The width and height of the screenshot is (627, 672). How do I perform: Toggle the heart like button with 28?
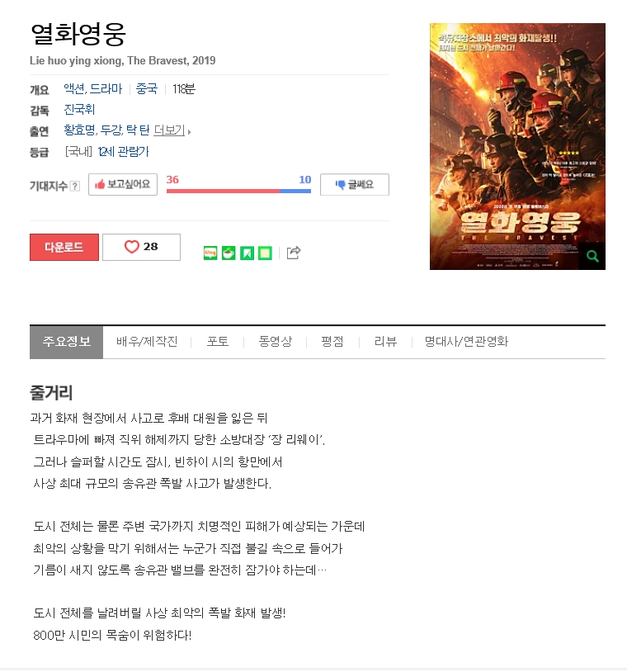[x=141, y=247]
